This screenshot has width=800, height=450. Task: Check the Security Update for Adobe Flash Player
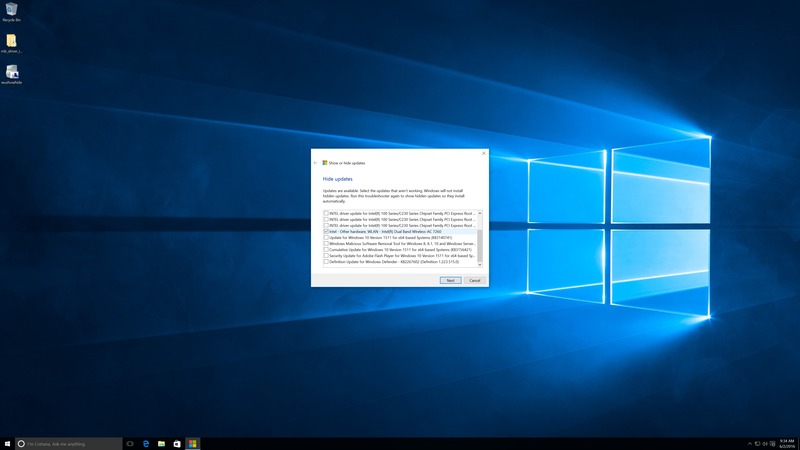coord(326,255)
